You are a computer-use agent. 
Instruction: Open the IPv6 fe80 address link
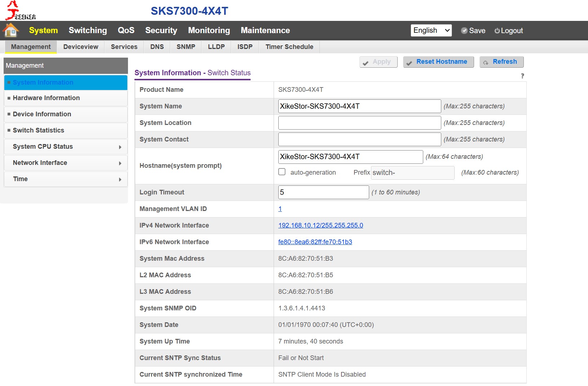click(x=315, y=242)
